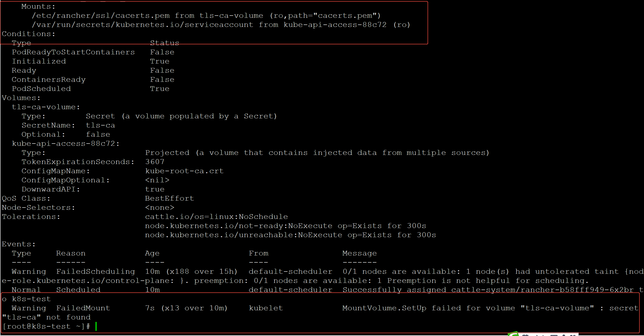Open the IME soft keyboard icon
The image size is (644, 336).
coord(554,335)
